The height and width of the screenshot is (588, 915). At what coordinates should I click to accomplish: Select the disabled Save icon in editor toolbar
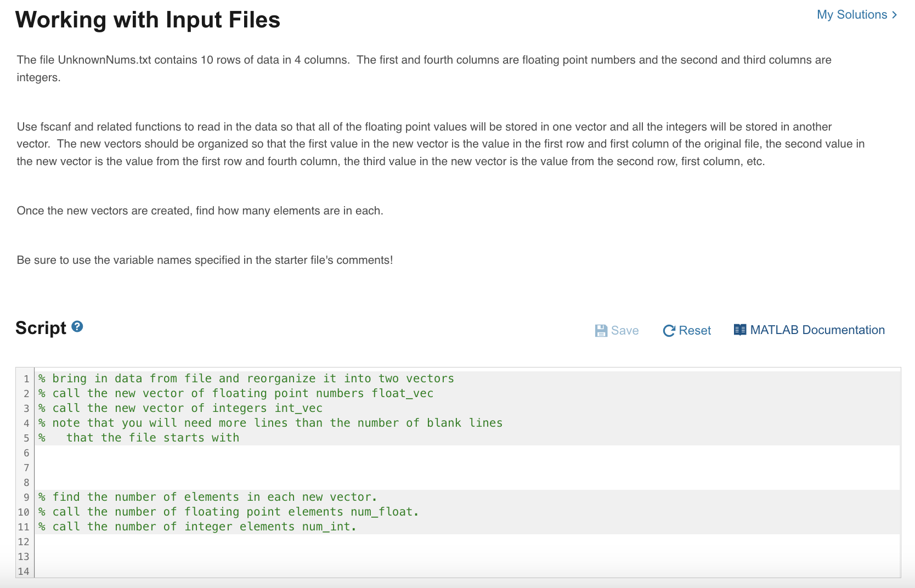click(x=602, y=330)
